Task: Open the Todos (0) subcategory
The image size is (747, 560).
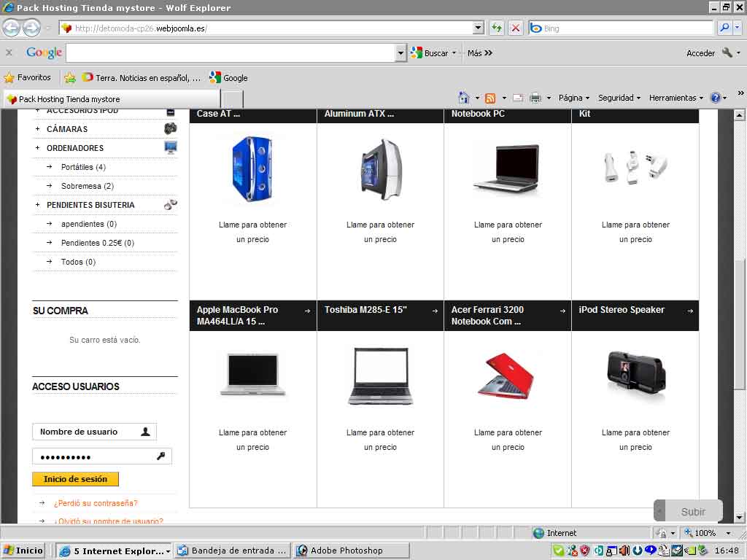Action: click(78, 262)
